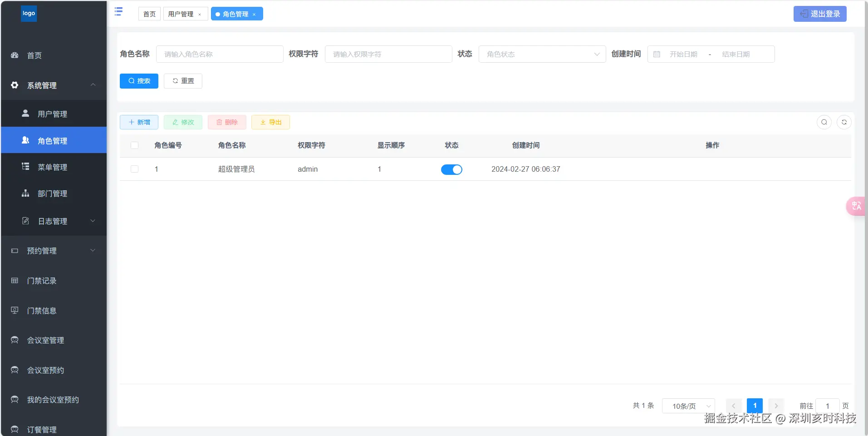This screenshot has height=436, width=868.
Task: Click the 结束日期 end date field
Action: tap(736, 54)
